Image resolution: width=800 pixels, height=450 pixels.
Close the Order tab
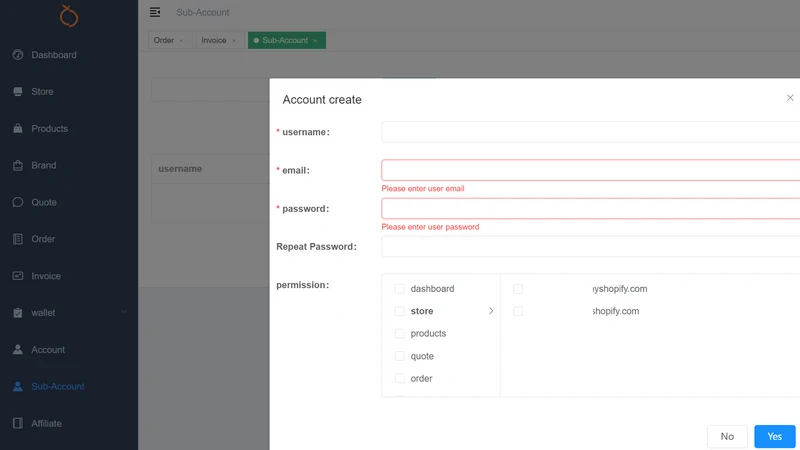(181, 41)
